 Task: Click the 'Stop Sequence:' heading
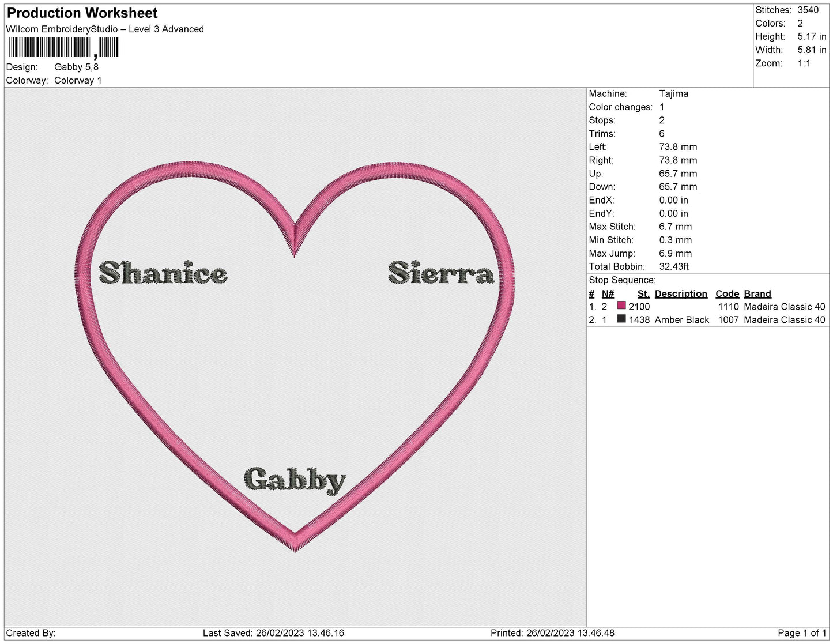click(622, 280)
